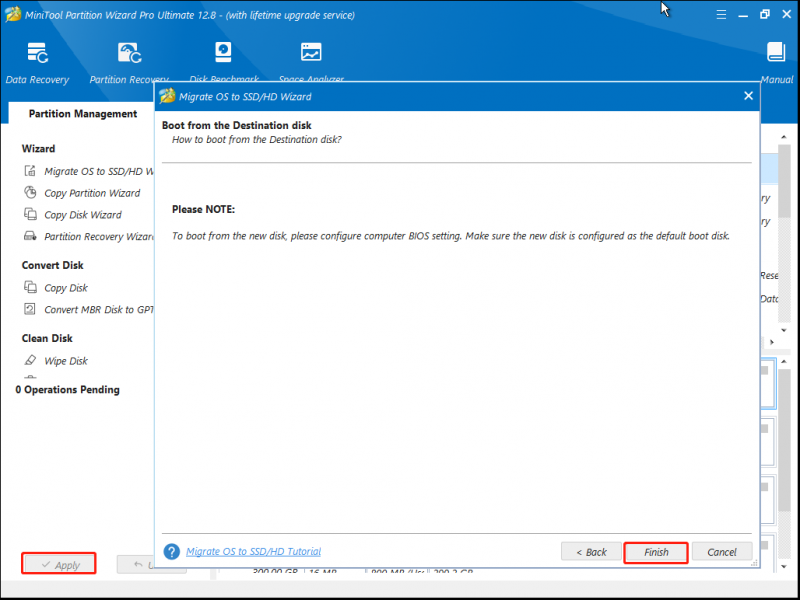Click the 'Please NOTE:' text

[x=204, y=209]
